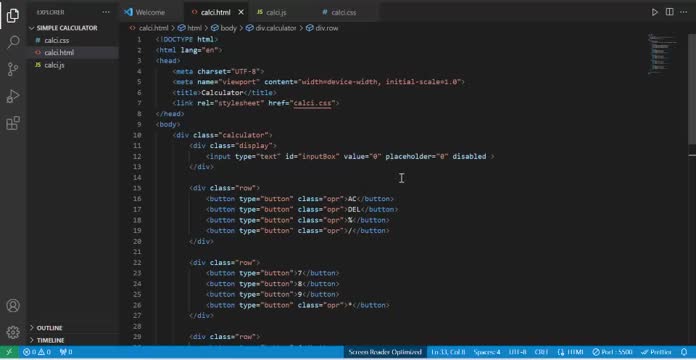
Task: Open the Explorer view in activity bar
Action: (13, 16)
